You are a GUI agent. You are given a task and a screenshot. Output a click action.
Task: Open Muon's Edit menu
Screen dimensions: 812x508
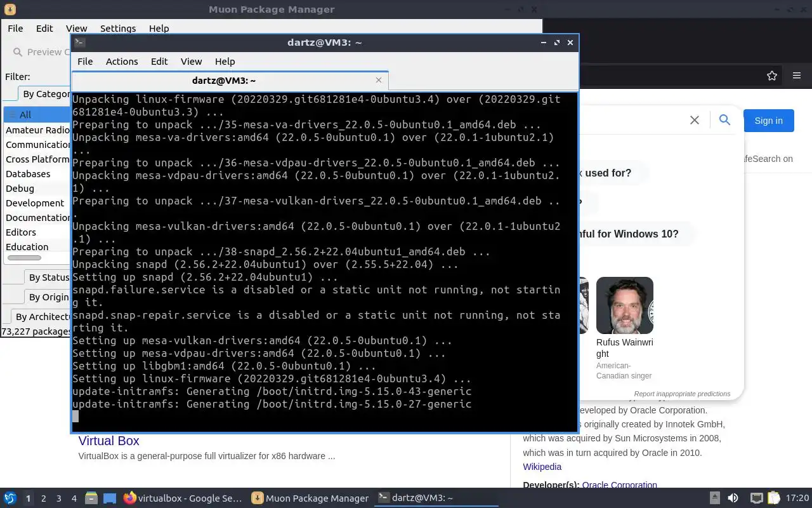pyautogui.click(x=44, y=29)
